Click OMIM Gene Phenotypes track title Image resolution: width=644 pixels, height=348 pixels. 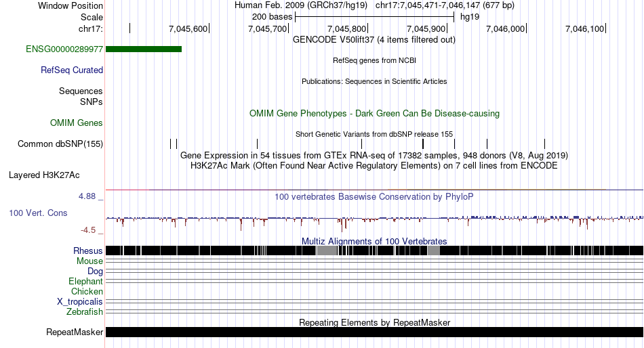click(x=374, y=113)
